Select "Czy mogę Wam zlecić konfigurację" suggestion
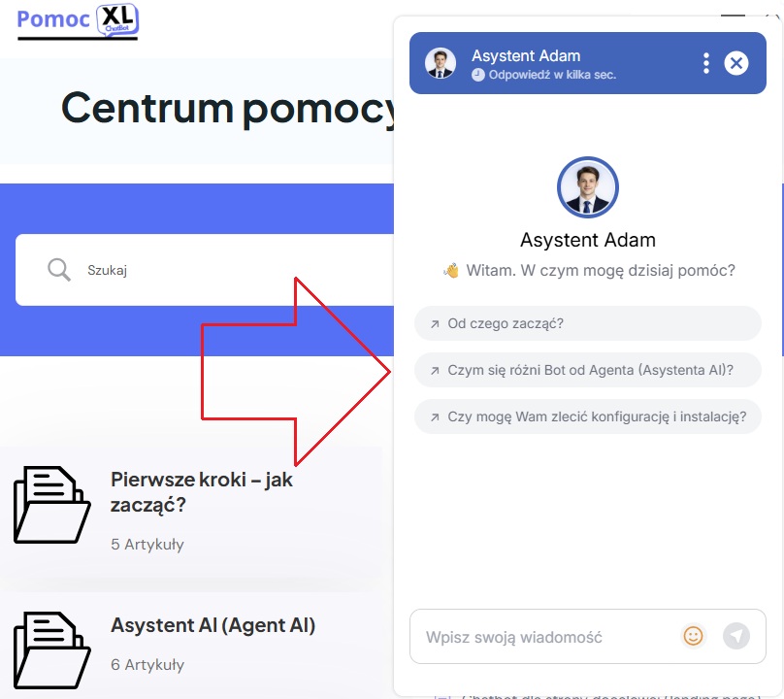The width and height of the screenshot is (784, 699). pos(587,416)
